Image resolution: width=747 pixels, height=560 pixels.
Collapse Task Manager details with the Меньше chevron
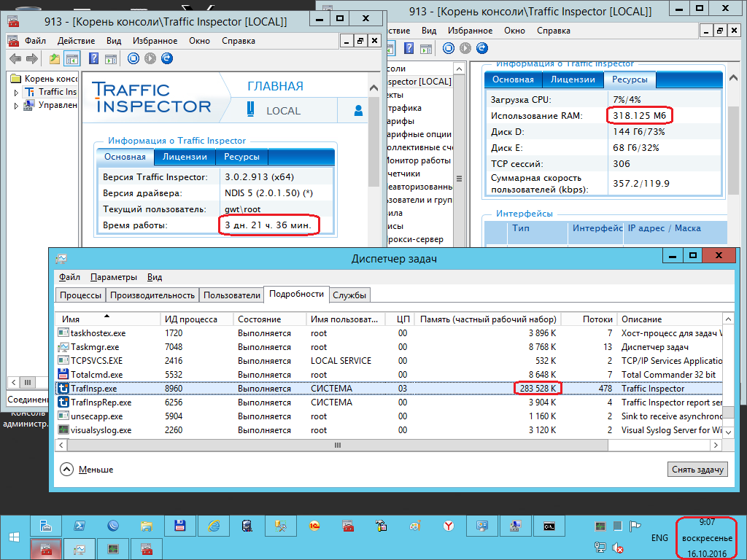tap(66, 470)
